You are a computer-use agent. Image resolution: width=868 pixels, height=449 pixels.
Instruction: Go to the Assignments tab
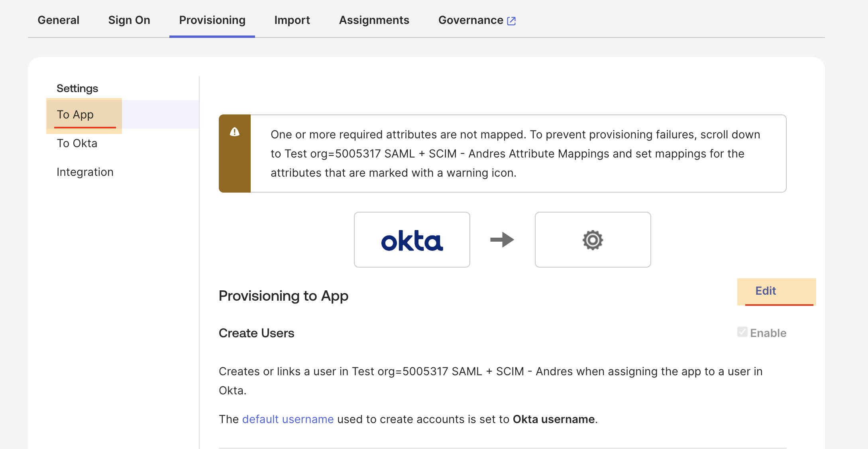pos(374,20)
